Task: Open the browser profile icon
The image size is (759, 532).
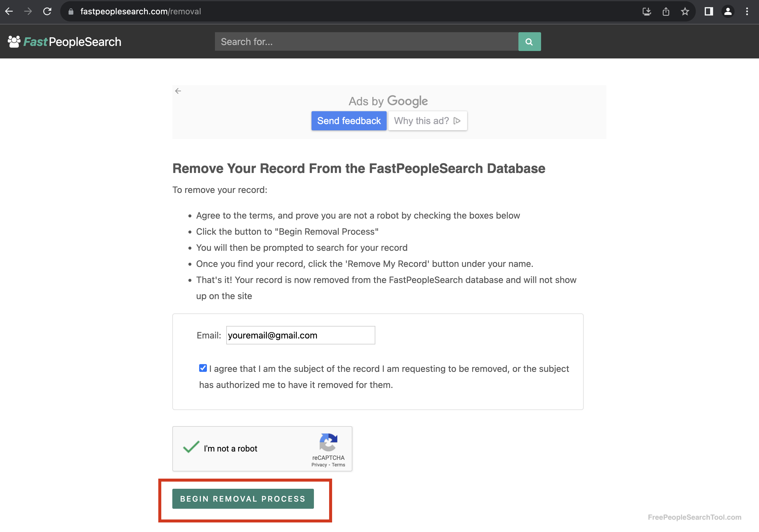Action: tap(728, 11)
